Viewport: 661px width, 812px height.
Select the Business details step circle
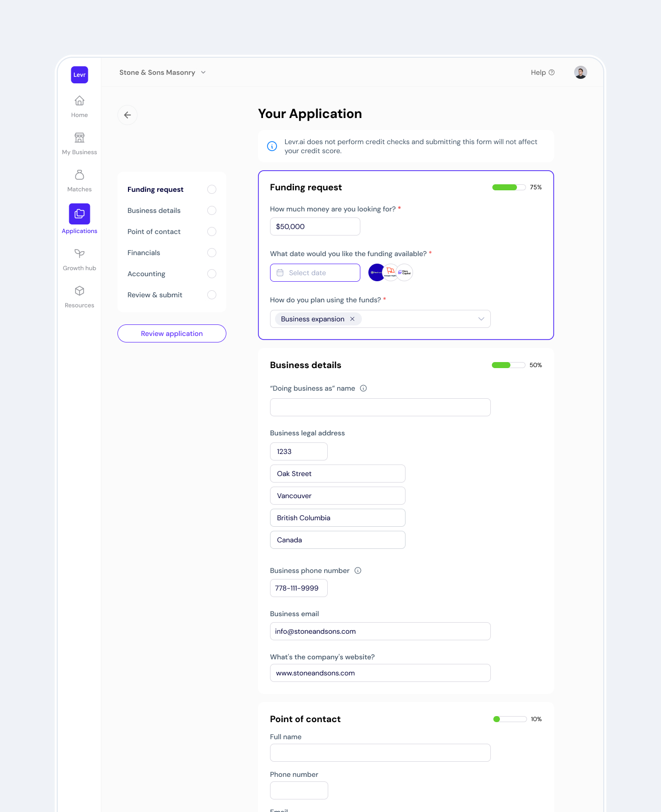[x=212, y=210]
